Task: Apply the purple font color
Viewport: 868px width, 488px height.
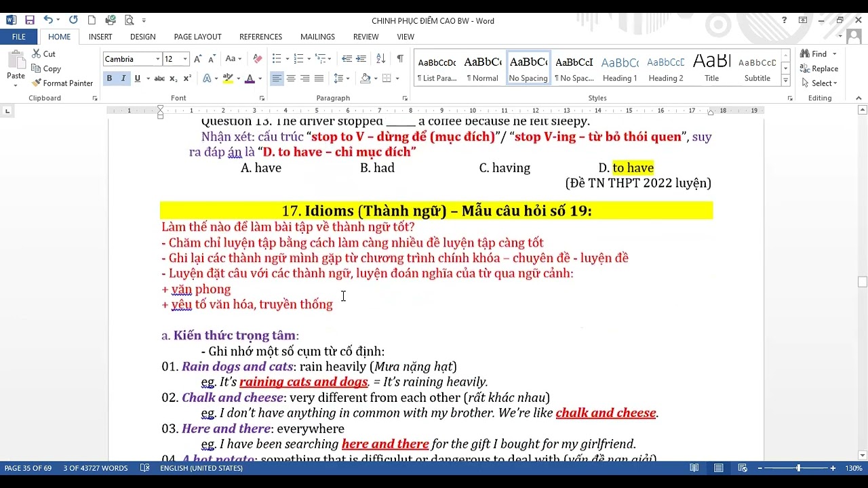Action: [x=250, y=79]
